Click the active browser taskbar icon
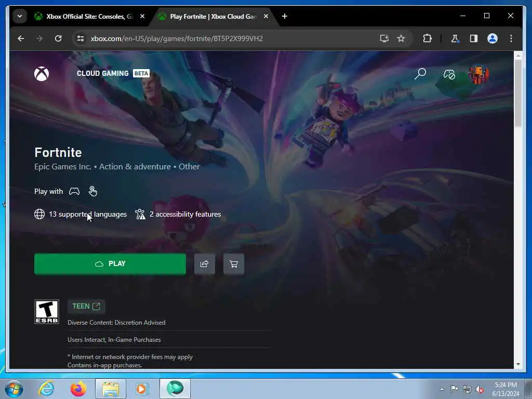This screenshot has height=399, width=532. pos(175,389)
